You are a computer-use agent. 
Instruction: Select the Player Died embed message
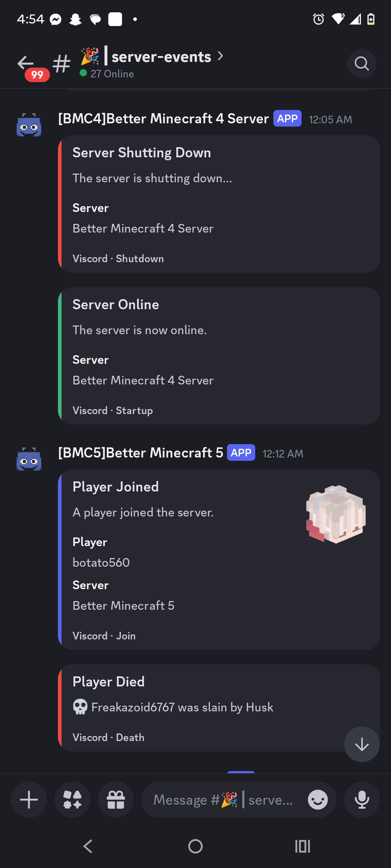pyautogui.click(x=219, y=708)
